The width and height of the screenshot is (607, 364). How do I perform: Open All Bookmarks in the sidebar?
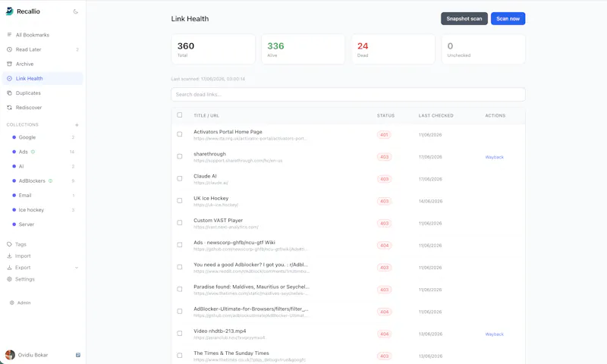pos(42,35)
